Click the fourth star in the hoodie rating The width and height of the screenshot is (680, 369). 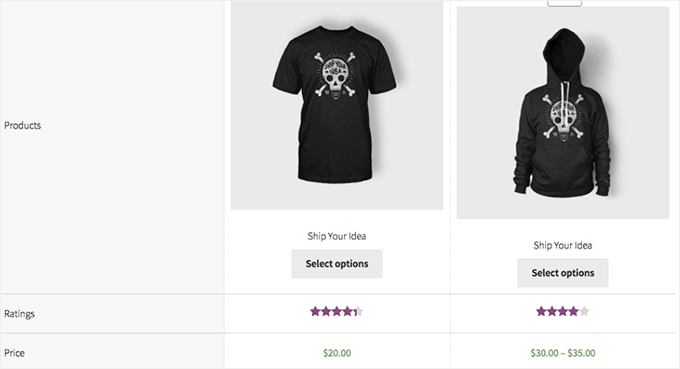[573, 311]
